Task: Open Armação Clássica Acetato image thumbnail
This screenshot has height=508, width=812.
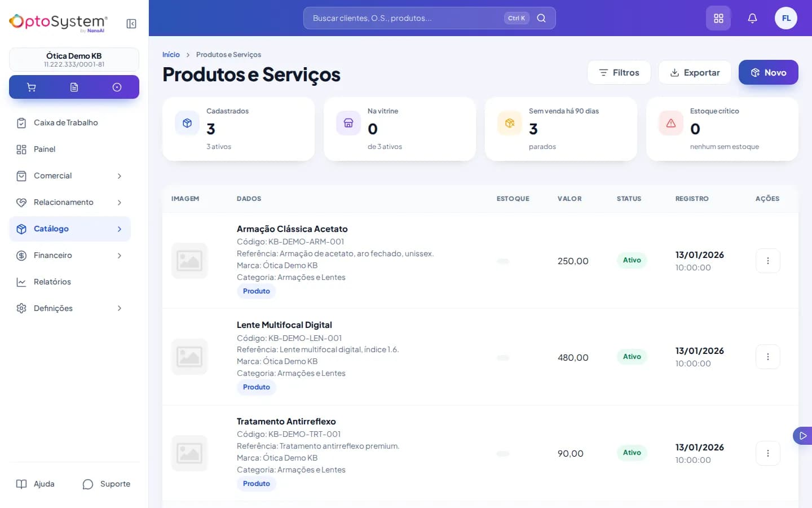Action: tap(189, 261)
